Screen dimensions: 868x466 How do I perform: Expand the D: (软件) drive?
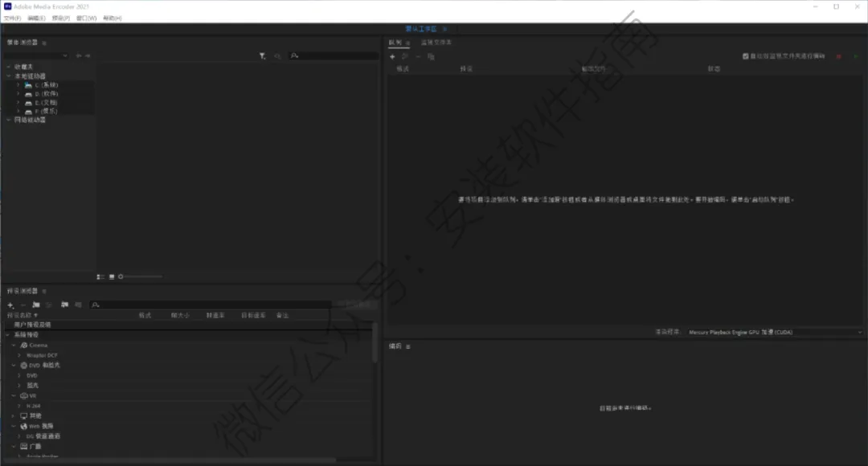coord(18,94)
